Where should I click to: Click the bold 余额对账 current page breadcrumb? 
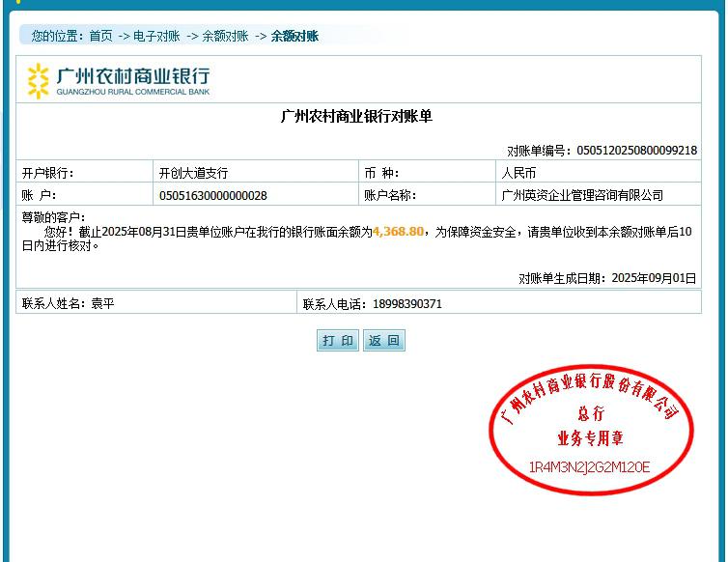[294, 37]
